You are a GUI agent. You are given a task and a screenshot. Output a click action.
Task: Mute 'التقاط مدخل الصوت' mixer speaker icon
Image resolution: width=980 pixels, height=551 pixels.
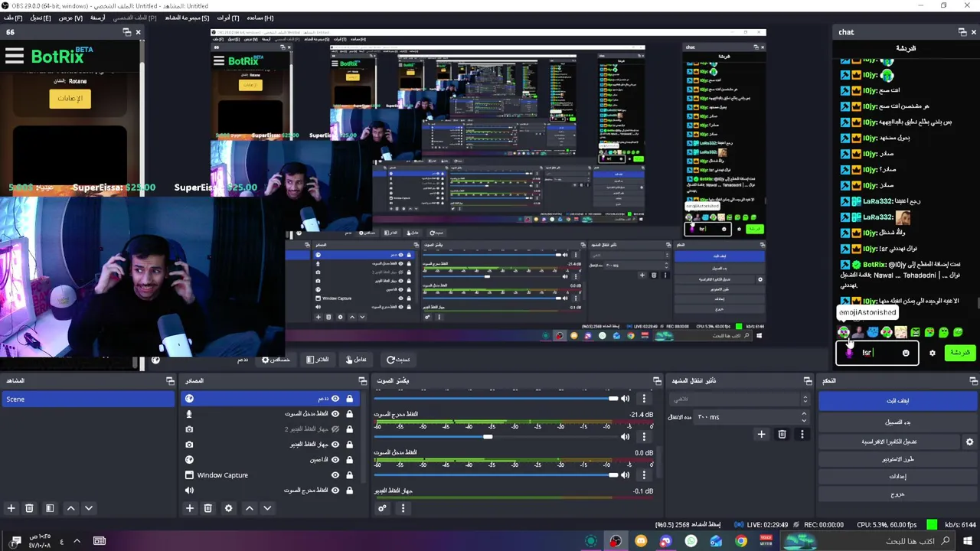626,475
